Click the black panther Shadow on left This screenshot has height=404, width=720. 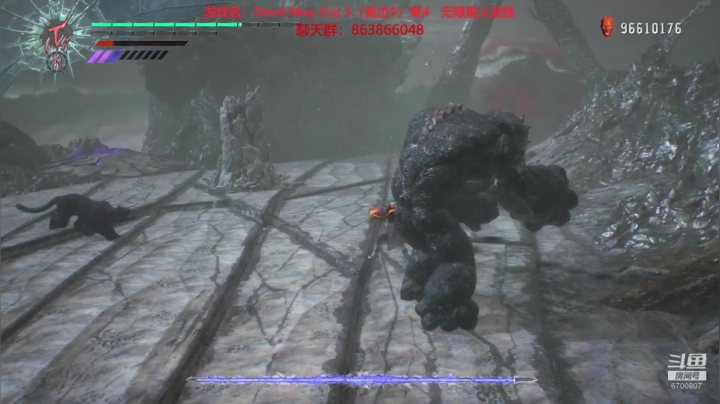point(76,216)
